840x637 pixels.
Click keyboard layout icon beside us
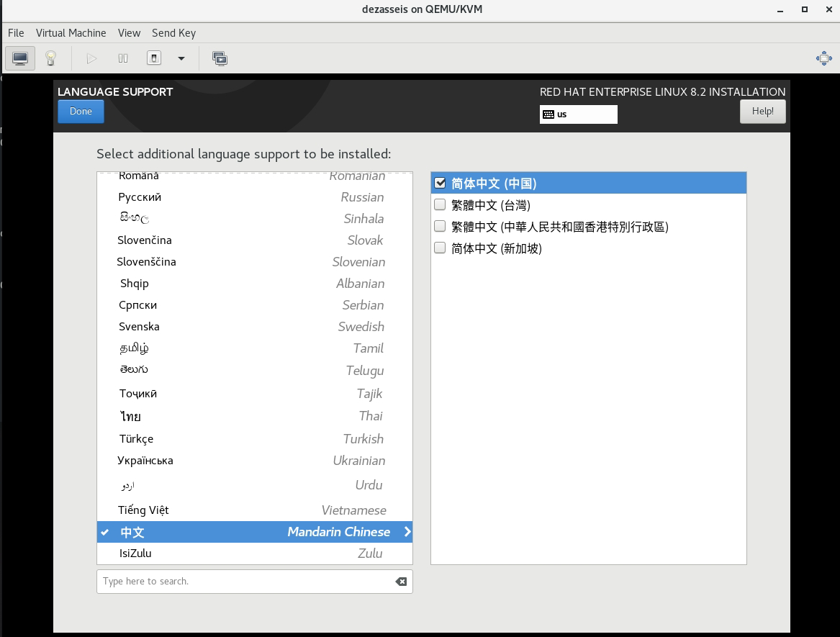548,114
